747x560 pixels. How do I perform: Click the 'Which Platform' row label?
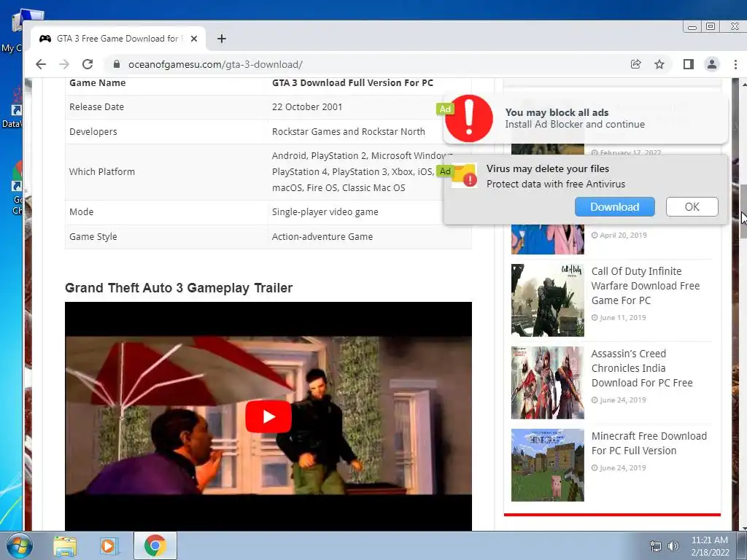tap(102, 171)
